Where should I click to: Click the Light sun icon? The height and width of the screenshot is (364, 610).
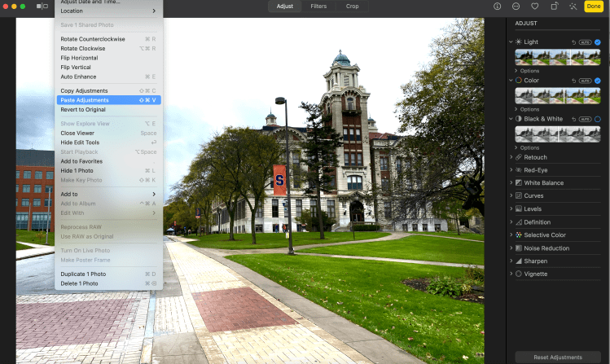click(519, 42)
